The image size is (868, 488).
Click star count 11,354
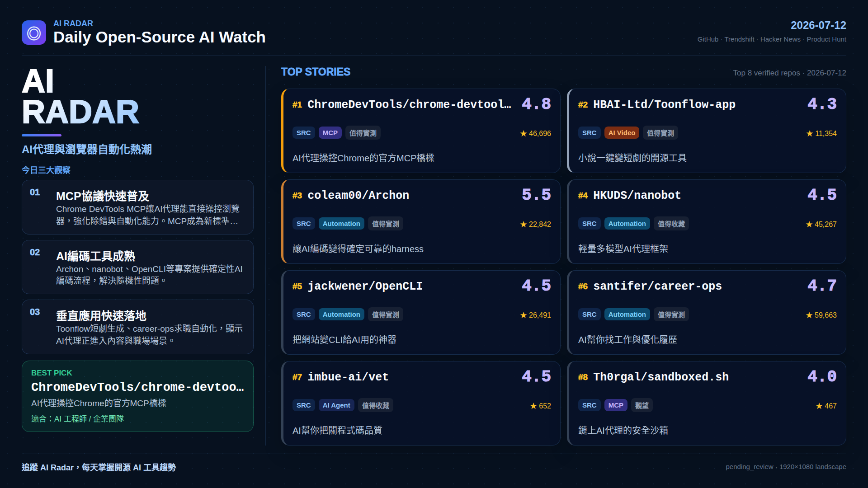tap(821, 134)
